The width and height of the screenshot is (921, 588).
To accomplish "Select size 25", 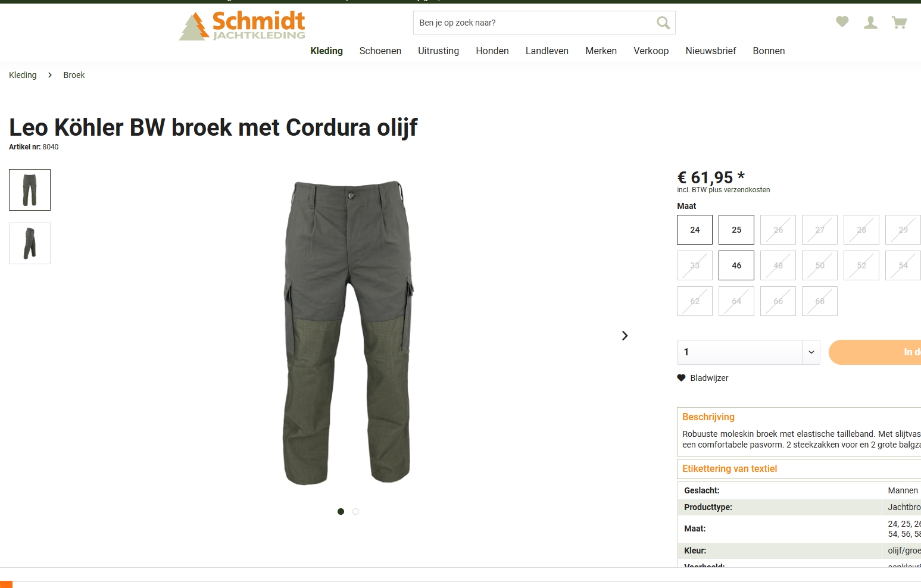I will pos(736,230).
